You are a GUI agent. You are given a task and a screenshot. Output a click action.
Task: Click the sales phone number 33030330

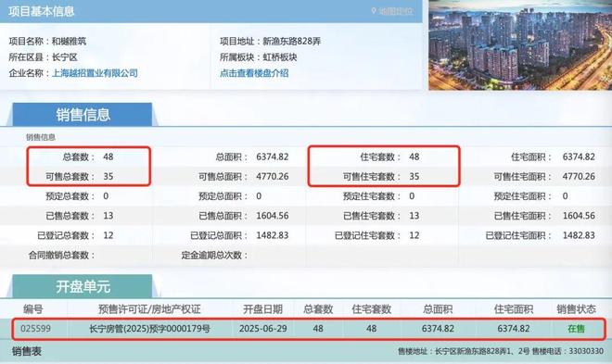pyautogui.click(x=586, y=351)
